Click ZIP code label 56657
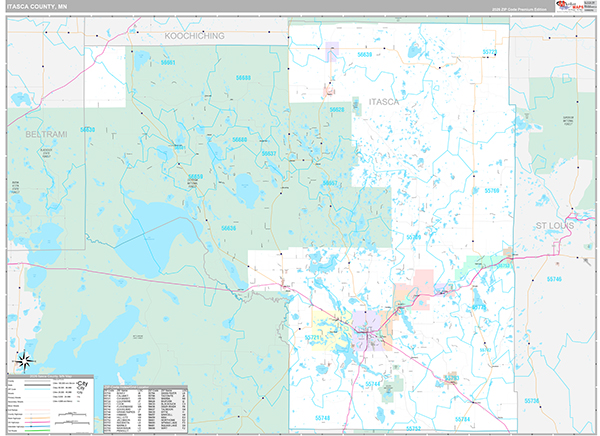 (330, 183)
